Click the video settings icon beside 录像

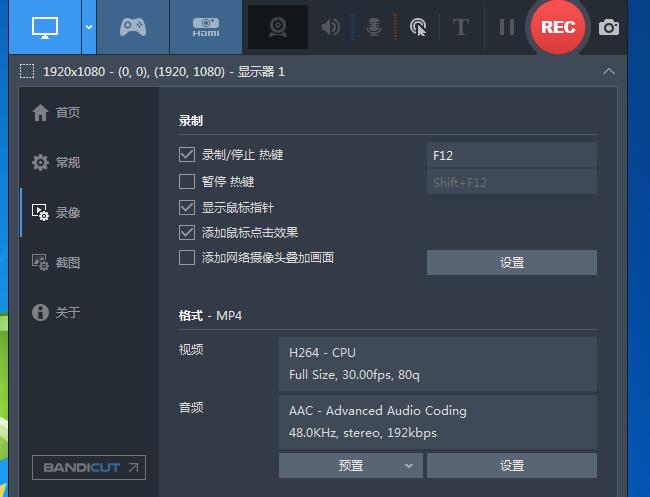(40, 212)
